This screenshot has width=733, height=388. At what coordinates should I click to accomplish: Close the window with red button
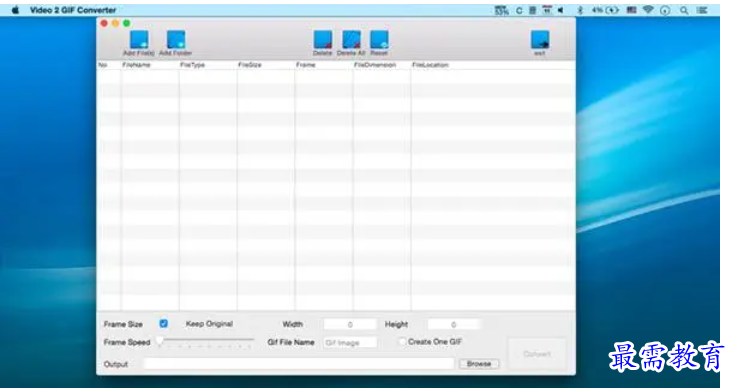[104, 23]
